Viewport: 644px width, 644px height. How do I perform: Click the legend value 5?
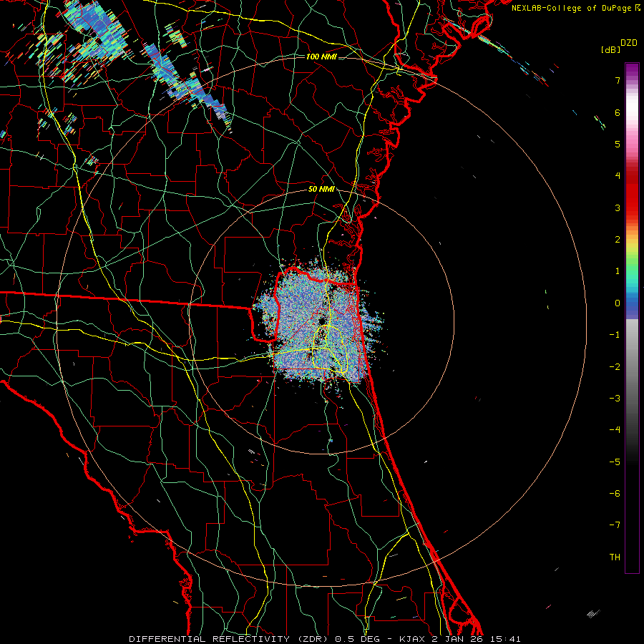tap(618, 144)
